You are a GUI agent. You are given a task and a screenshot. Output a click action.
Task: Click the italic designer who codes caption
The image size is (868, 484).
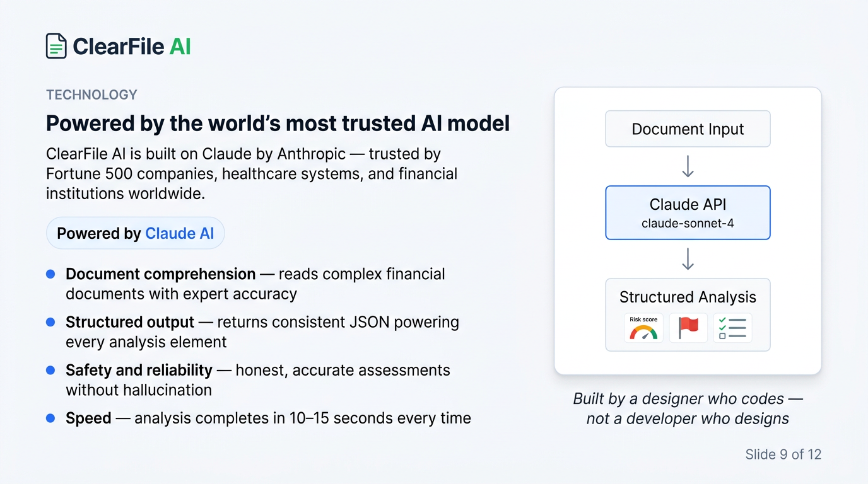click(688, 408)
